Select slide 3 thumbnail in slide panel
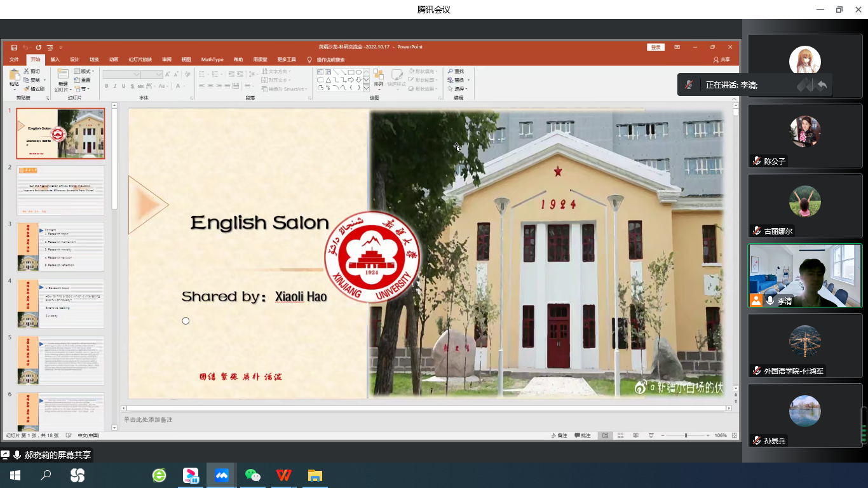 (60, 247)
